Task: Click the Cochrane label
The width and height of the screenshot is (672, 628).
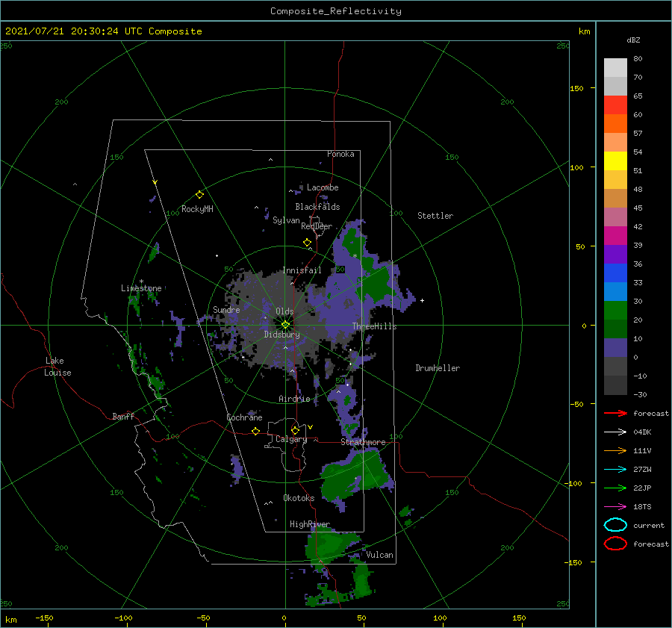Action: click(244, 417)
